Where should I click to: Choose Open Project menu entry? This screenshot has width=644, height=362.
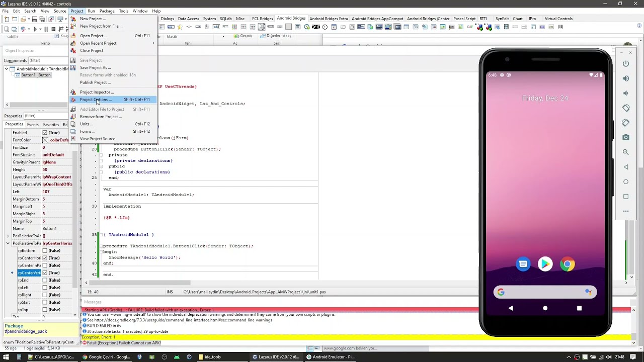tap(113, 36)
